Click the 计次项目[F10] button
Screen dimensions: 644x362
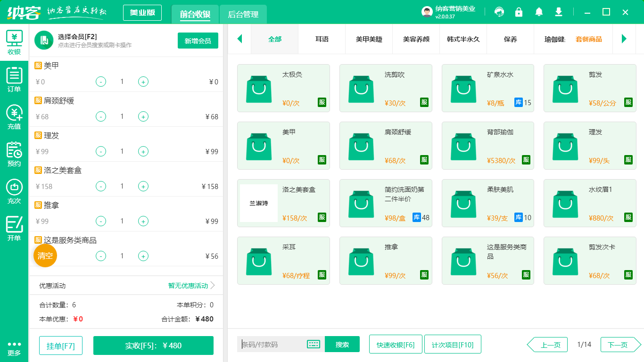pos(453,344)
